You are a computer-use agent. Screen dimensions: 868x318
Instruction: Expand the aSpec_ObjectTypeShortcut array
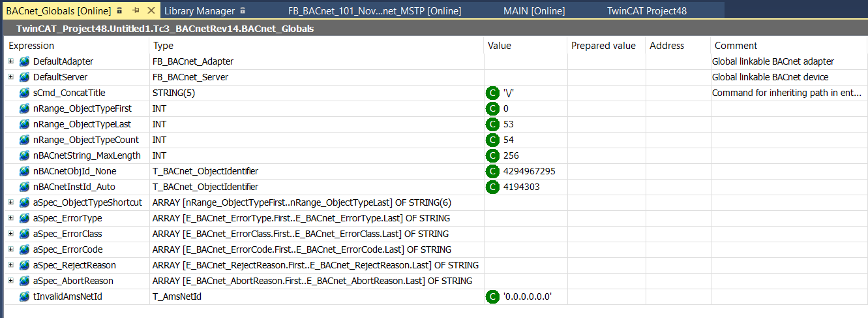(10, 202)
